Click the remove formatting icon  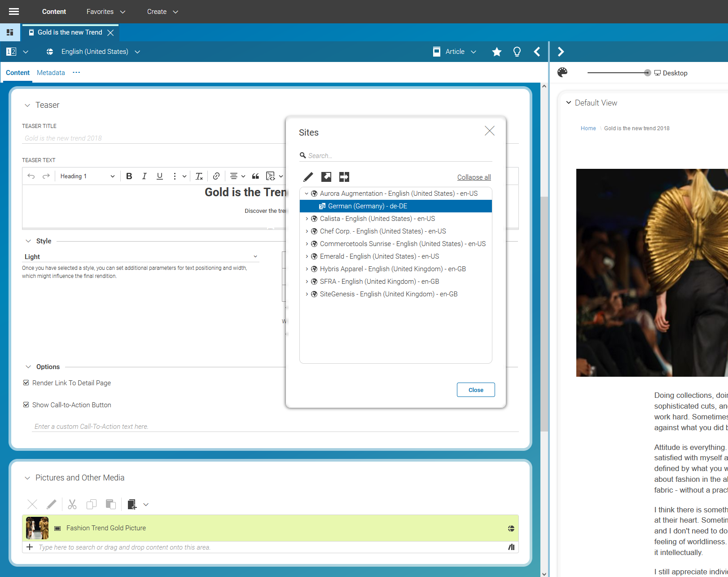(x=199, y=176)
